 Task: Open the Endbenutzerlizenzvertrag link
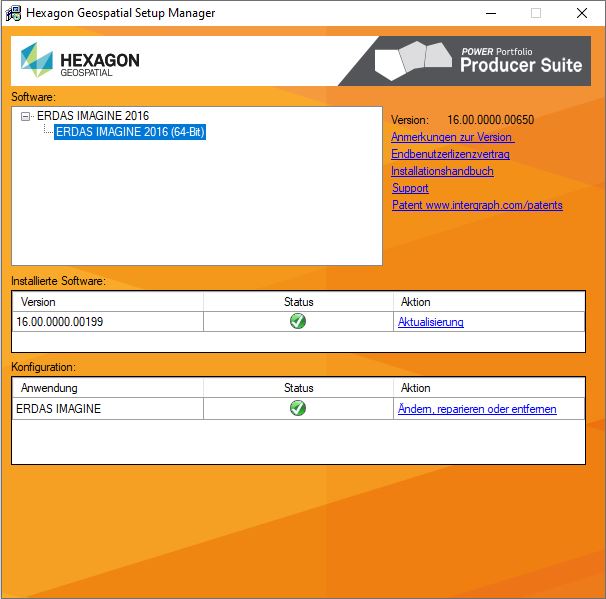[450, 154]
